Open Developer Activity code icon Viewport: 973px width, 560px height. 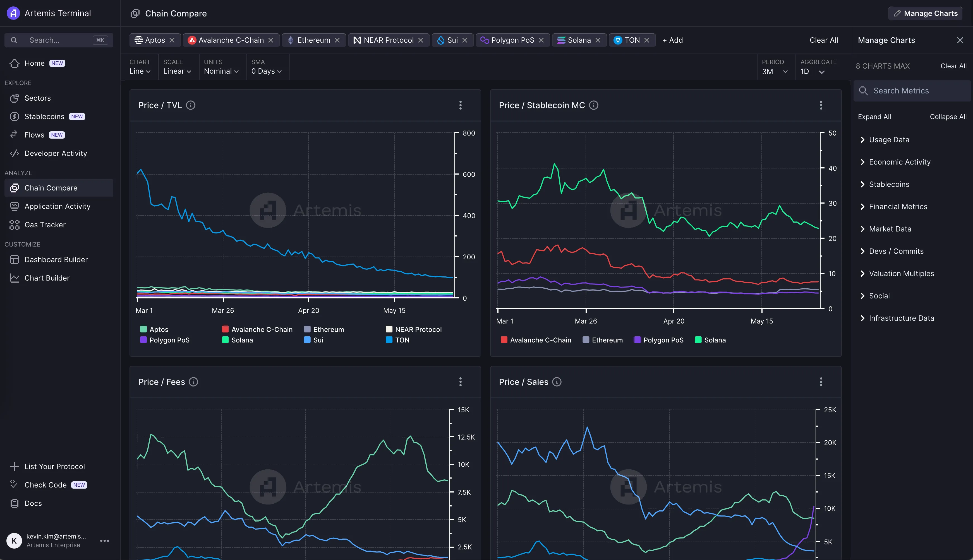[x=14, y=153]
